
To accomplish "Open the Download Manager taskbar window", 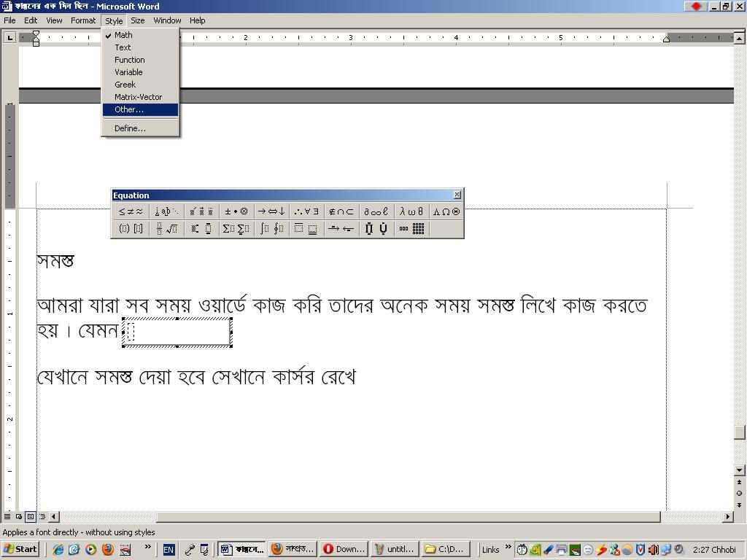I will click(x=343, y=549).
